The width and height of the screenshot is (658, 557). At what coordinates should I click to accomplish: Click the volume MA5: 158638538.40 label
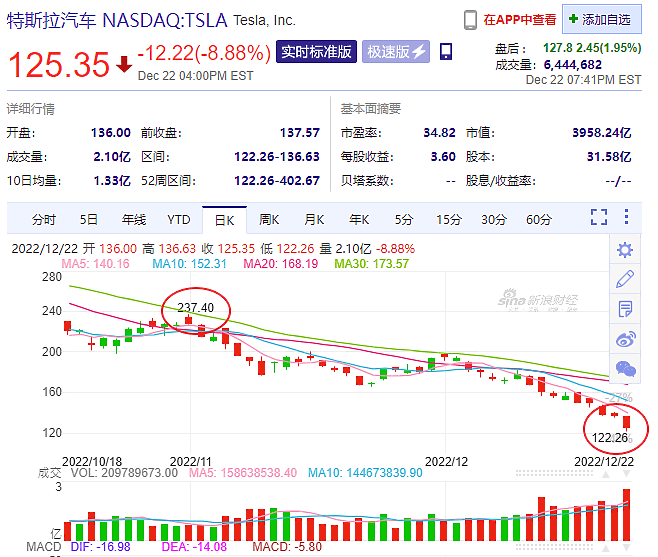pos(243,473)
